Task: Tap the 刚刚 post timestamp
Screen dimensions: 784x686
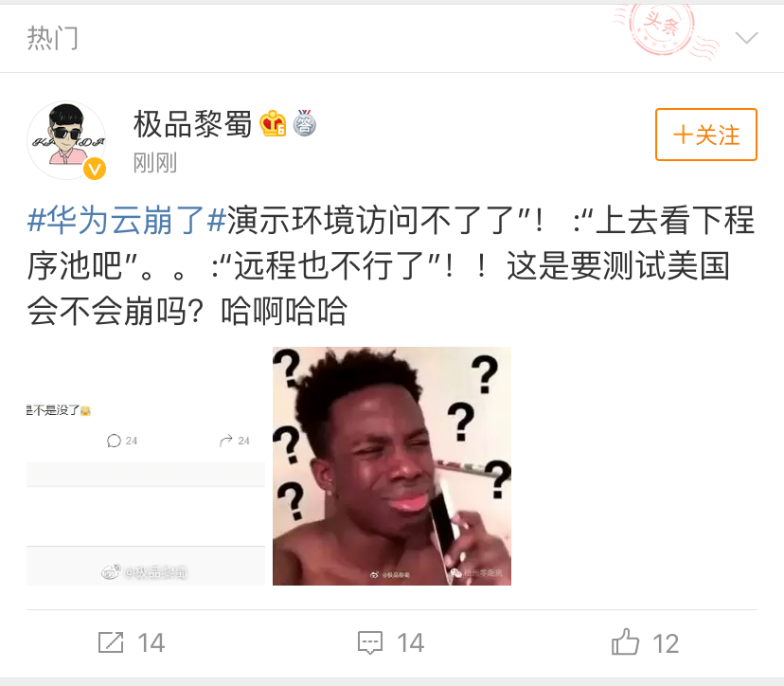Action: pyautogui.click(x=155, y=163)
